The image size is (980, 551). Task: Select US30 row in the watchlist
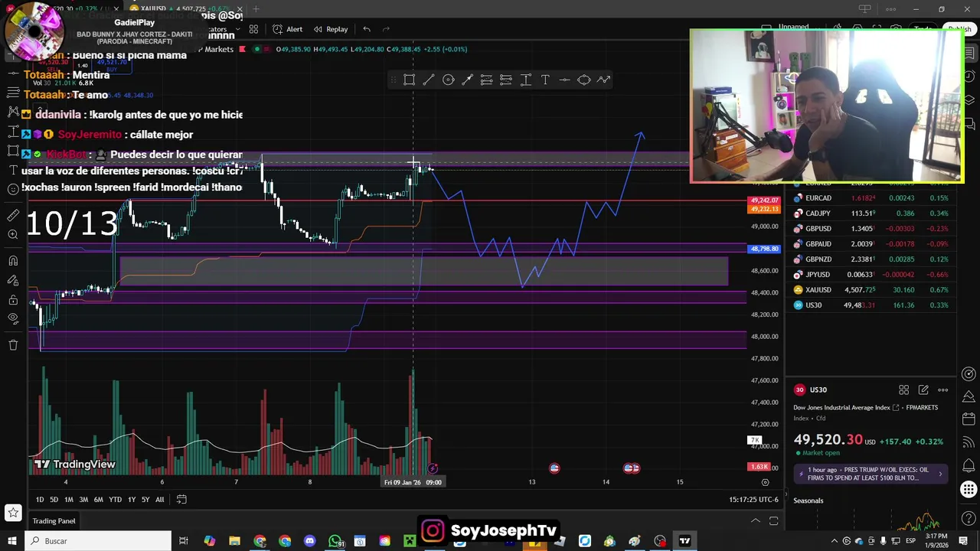(871, 305)
